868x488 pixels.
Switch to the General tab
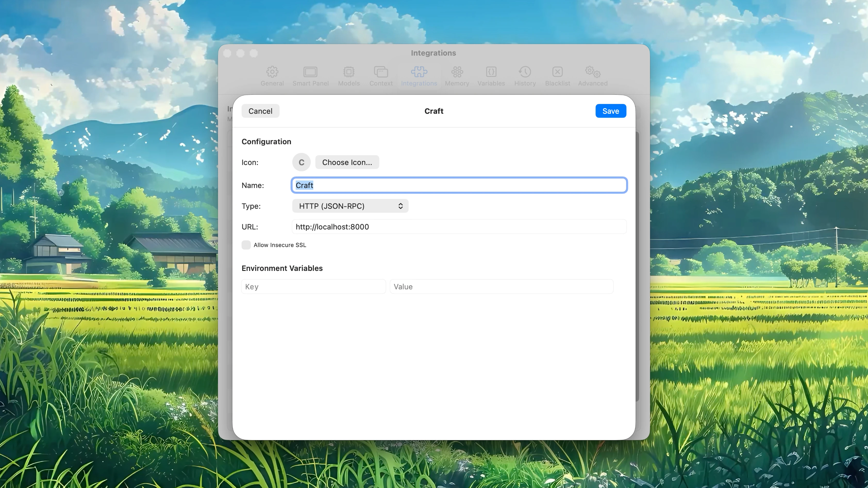pyautogui.click(x=272, y=75)
